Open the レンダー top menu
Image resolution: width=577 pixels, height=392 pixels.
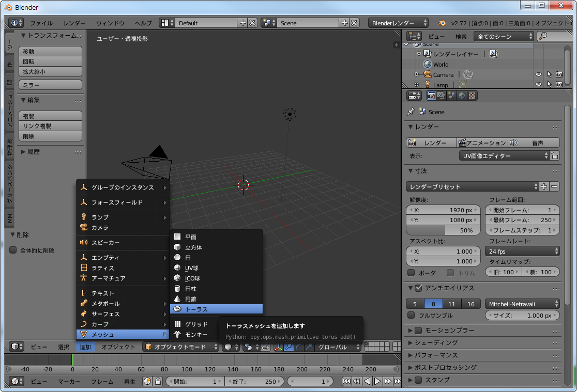(74, 23)
